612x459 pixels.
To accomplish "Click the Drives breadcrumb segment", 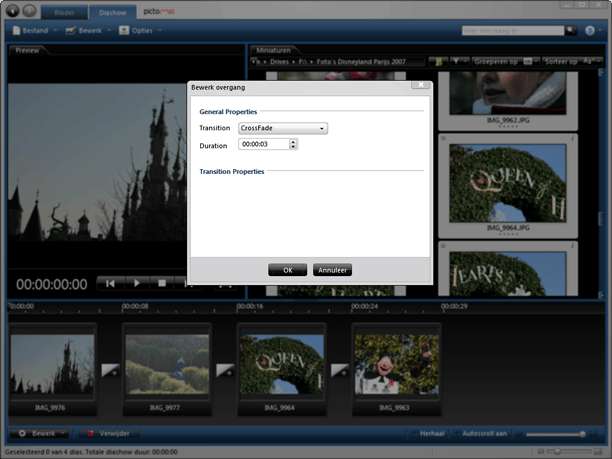I will point(279,62).
